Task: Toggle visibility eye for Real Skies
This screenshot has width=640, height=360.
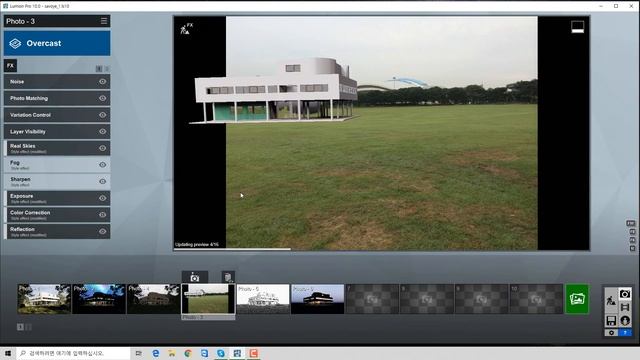Action: pyautogui.click(x=102, y=148)
